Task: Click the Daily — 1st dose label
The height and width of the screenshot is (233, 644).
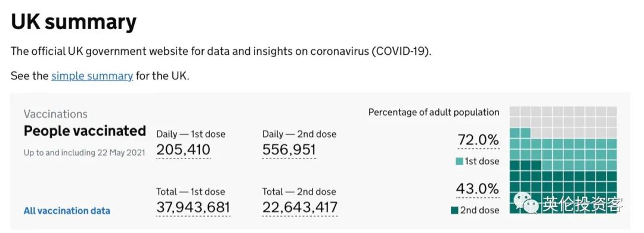Action: pyautogui.click(x=191, y=134)
